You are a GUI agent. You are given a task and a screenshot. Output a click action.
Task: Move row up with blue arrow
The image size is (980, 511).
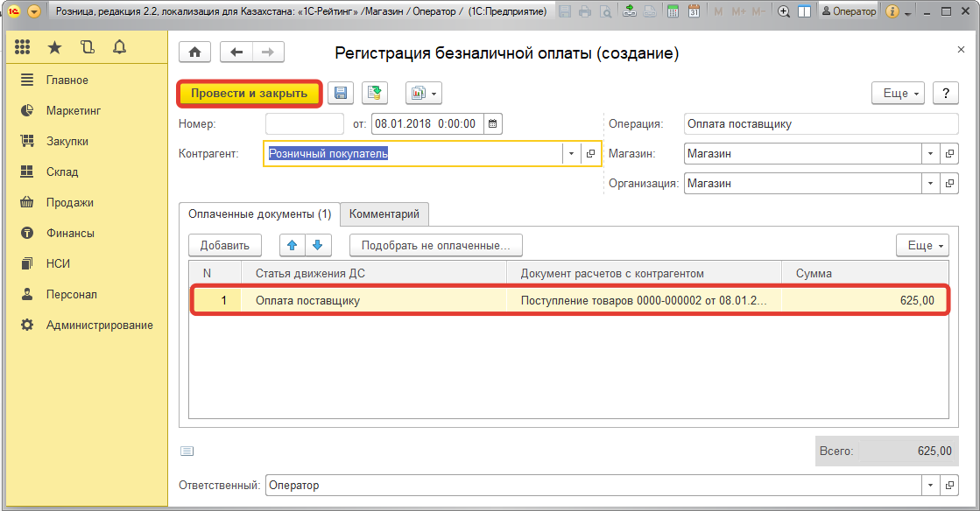(x=292, y=246)
